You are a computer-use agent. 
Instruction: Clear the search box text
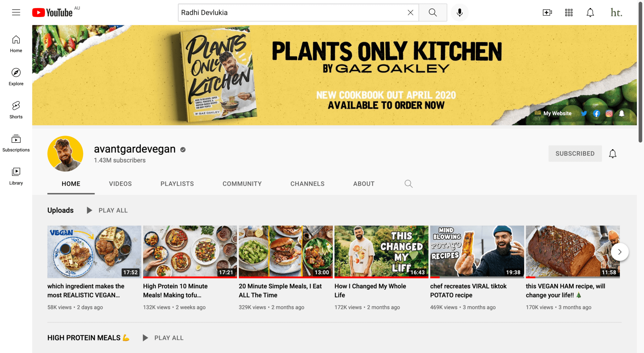coord(410,13)
